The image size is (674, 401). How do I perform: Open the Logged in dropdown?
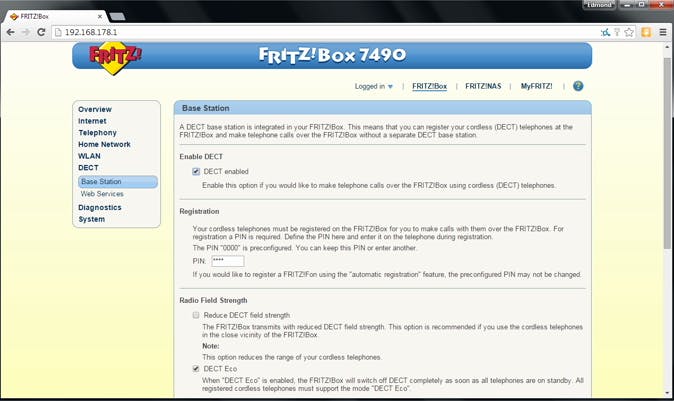coord(374,86)
